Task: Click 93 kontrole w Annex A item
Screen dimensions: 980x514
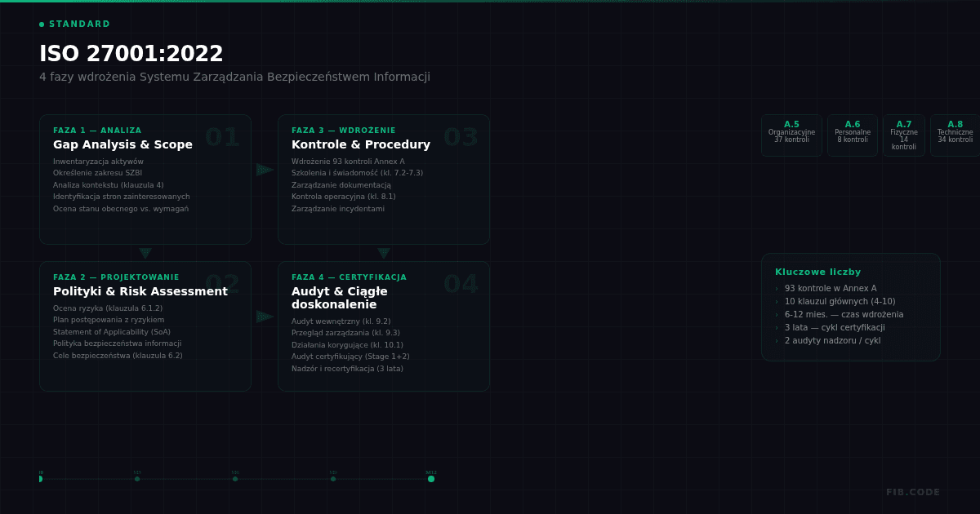Action: point(831,289)
